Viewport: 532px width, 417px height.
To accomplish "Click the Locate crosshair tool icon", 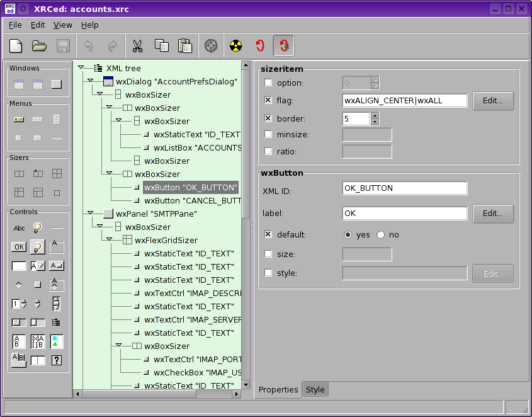I will pyautogui.click(x=211, y=46).
